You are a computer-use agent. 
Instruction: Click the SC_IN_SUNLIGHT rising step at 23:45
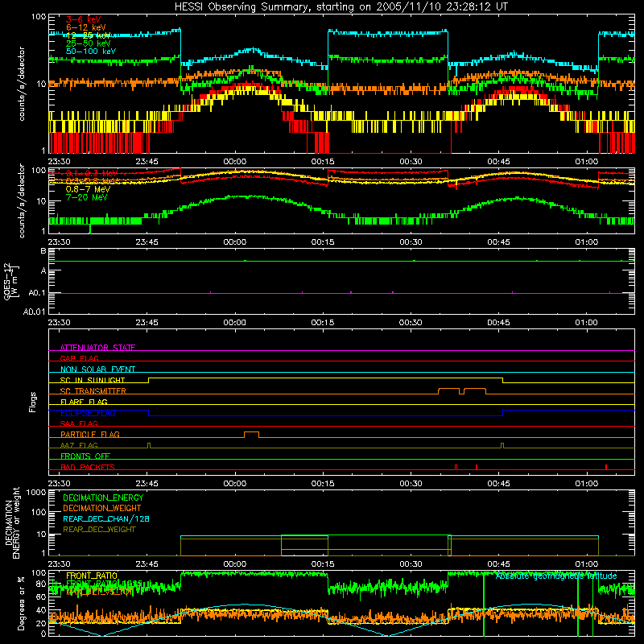pos(149,380)
